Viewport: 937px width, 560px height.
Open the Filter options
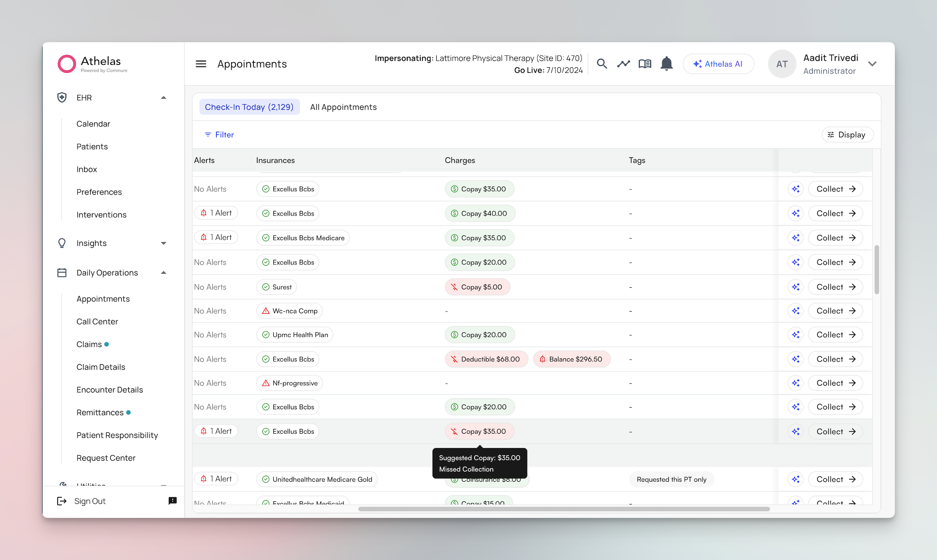coord(219,134)
